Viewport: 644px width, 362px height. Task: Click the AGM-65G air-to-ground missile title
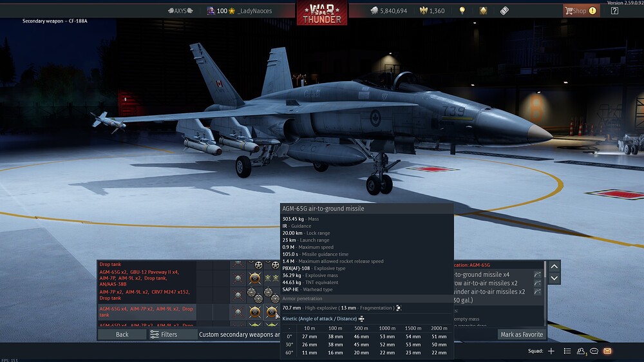[x=323, y=209]
